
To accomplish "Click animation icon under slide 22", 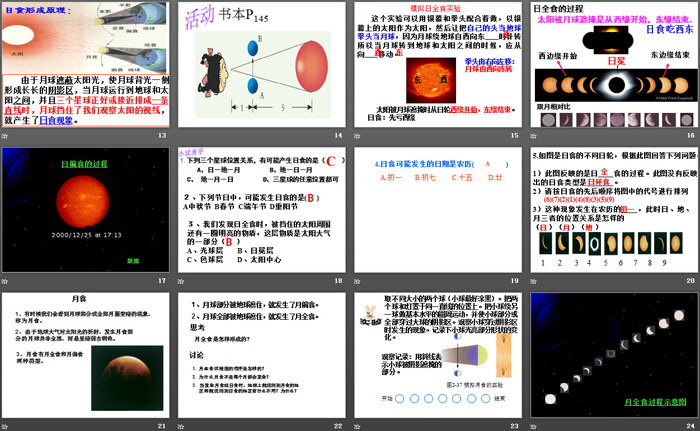I will (182, 424).
